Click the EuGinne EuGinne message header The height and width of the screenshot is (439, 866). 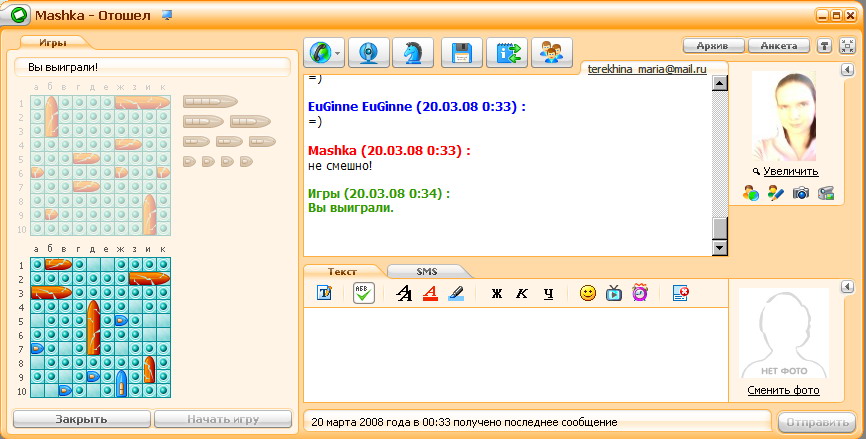pos(416,107)
